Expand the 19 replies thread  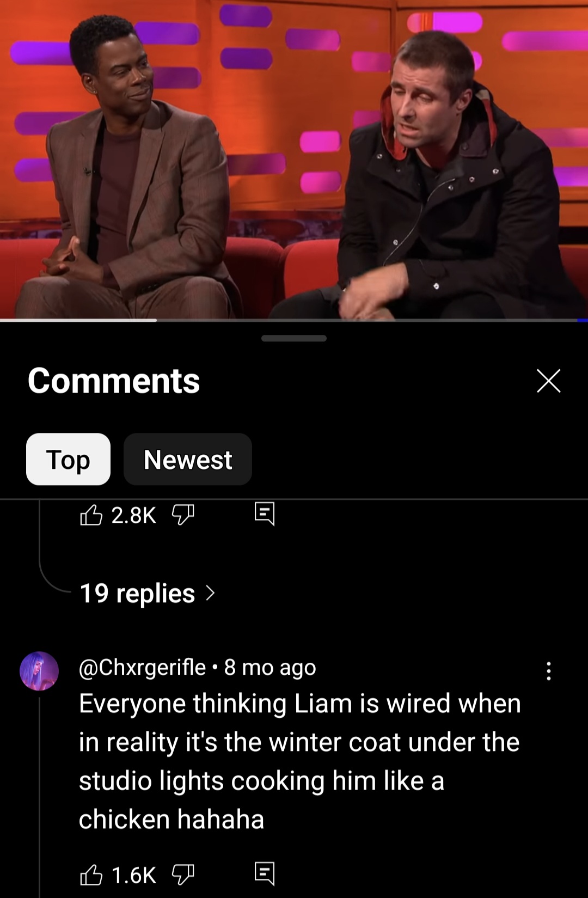pos(148,593)
